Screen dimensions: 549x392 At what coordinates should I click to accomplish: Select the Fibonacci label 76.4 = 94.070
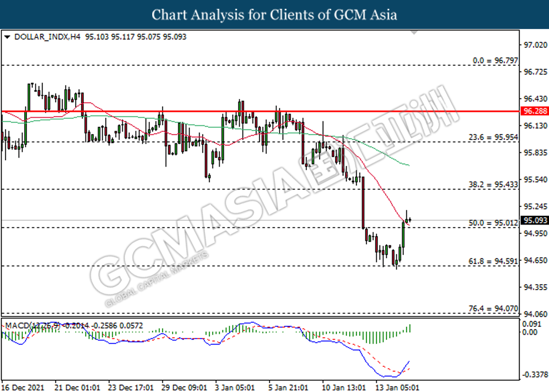(x=493, y=309)
